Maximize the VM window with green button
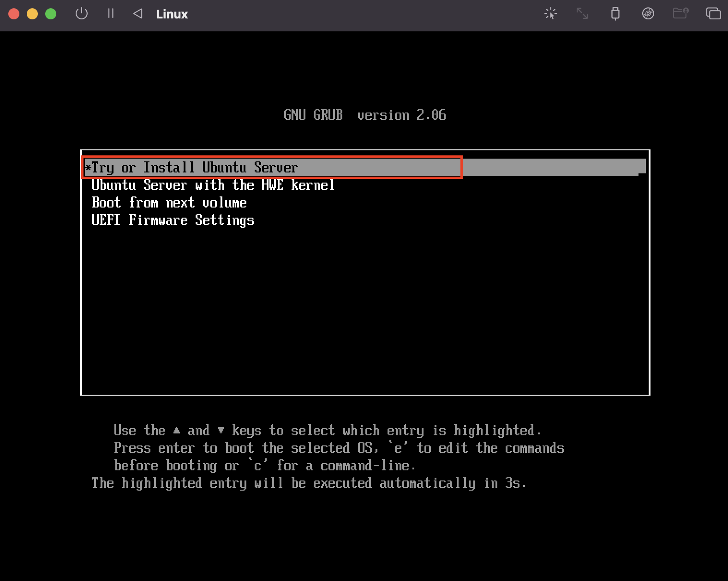 pos(51,14)
